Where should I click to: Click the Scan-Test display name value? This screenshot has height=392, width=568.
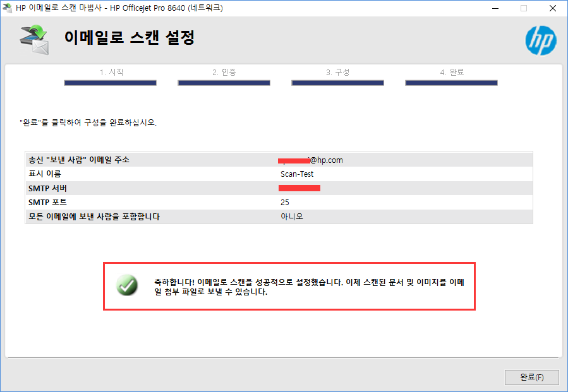click(297, 174)
